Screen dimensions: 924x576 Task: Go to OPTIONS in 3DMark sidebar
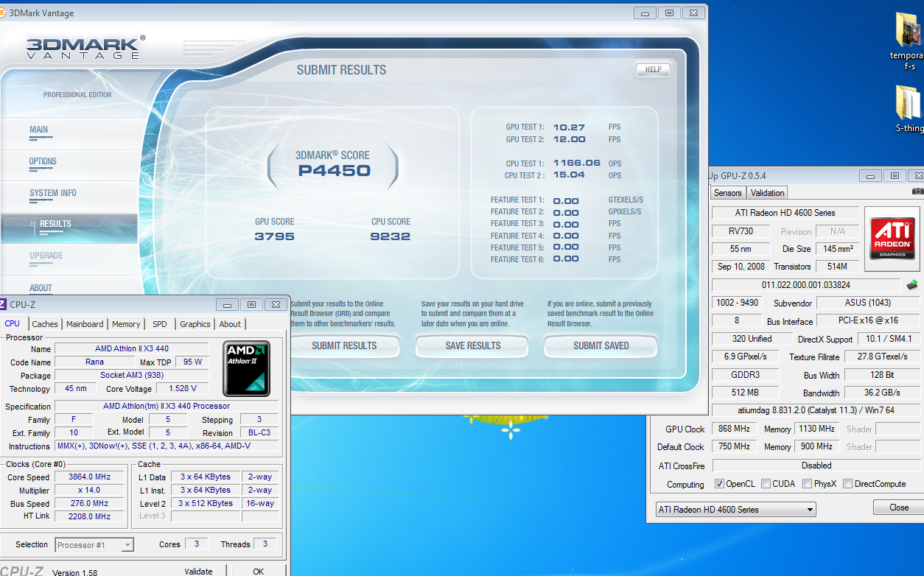[43, 161]
